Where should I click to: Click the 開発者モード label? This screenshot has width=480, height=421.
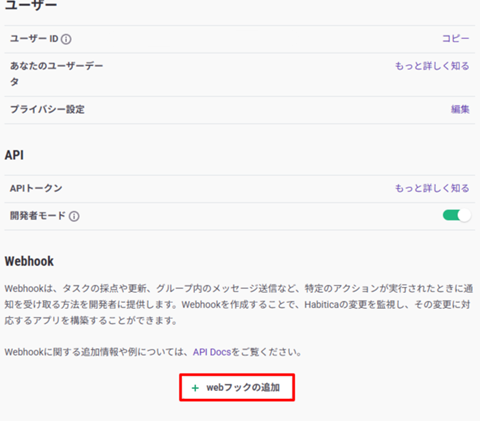coord(38,216)
